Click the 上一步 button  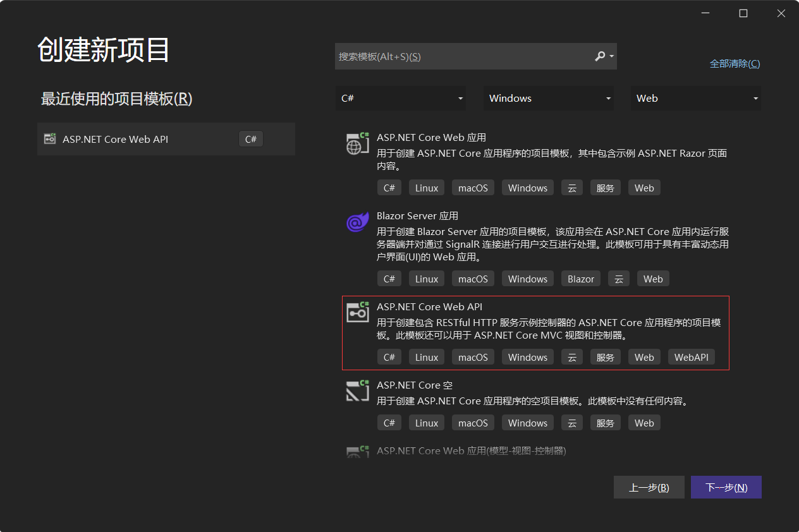(649, 487)
